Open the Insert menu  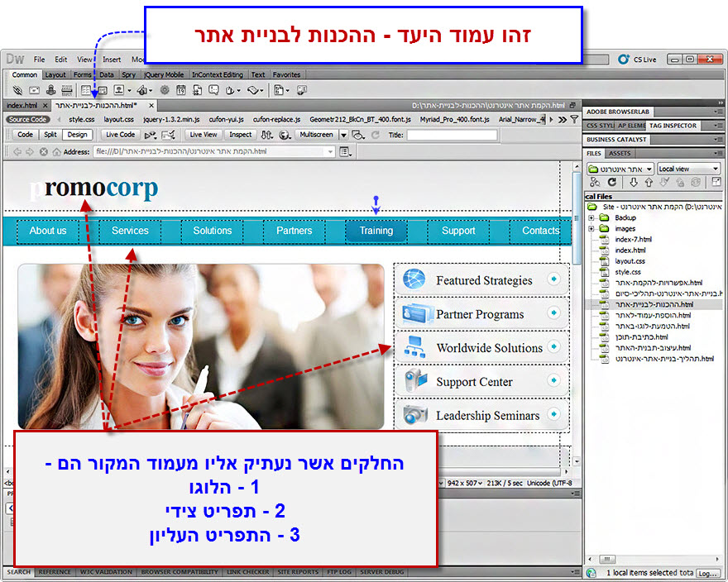[x=112, y=60]
